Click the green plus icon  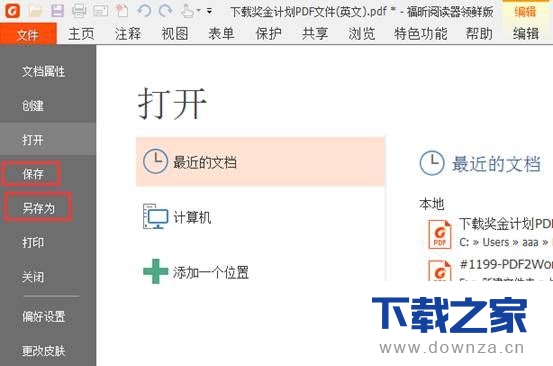[x=156, y=271]
